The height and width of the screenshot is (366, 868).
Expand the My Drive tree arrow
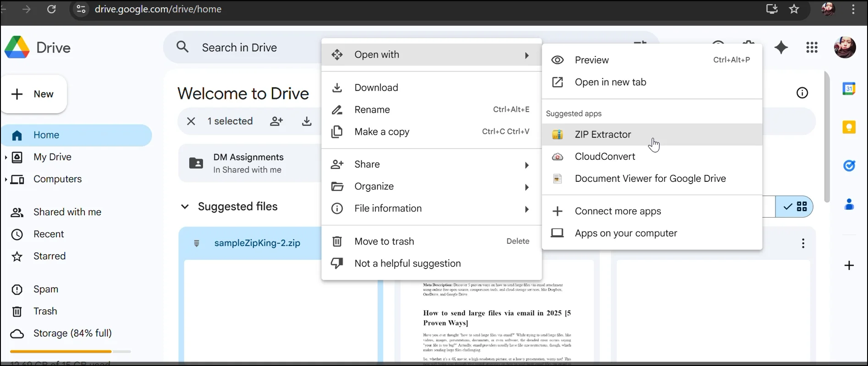(x=5, y=157)
